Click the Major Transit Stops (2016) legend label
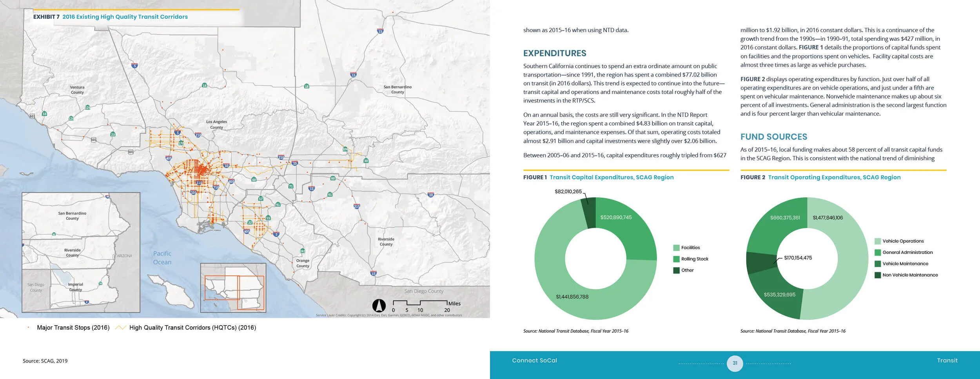 pos(73,328)
